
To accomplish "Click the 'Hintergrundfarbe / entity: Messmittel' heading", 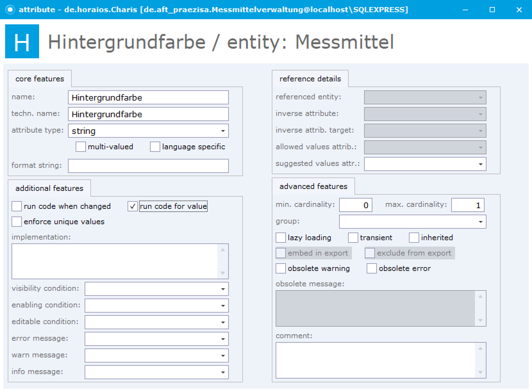I will (x=221, y=42).
